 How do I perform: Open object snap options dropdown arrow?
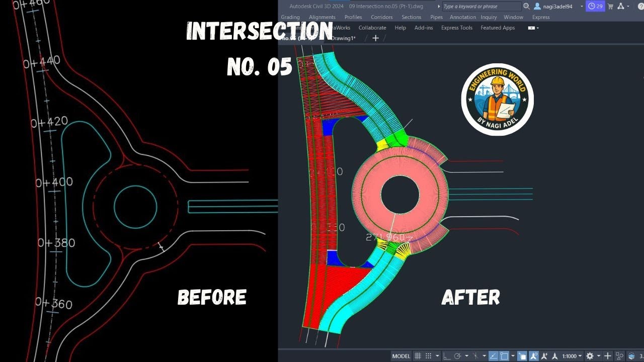coord(513,356)
